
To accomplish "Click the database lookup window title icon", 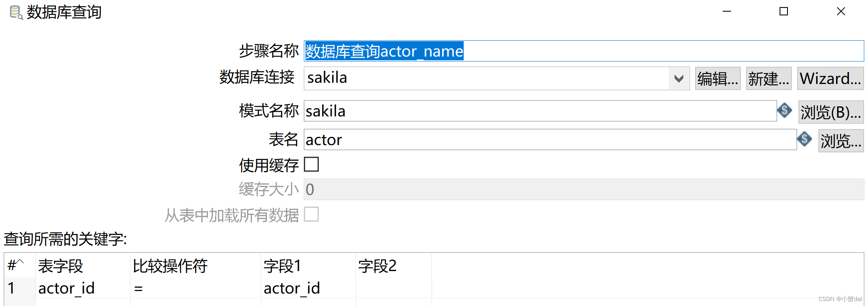I will pos(16,12).
